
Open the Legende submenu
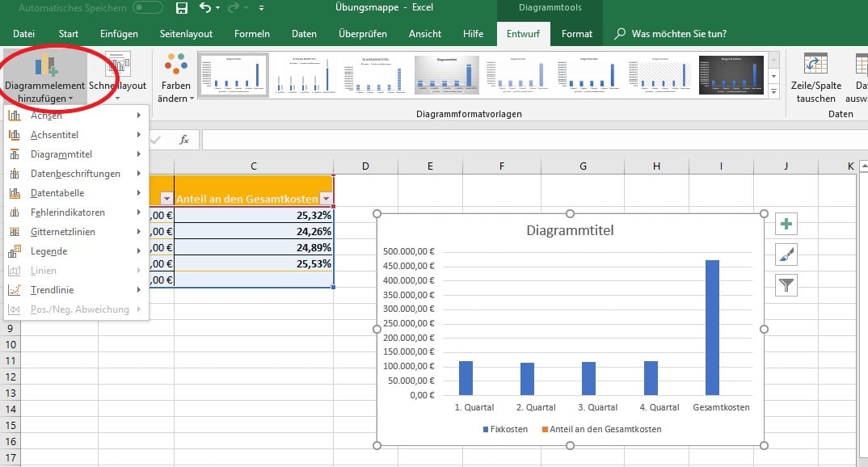click(77, 250)
